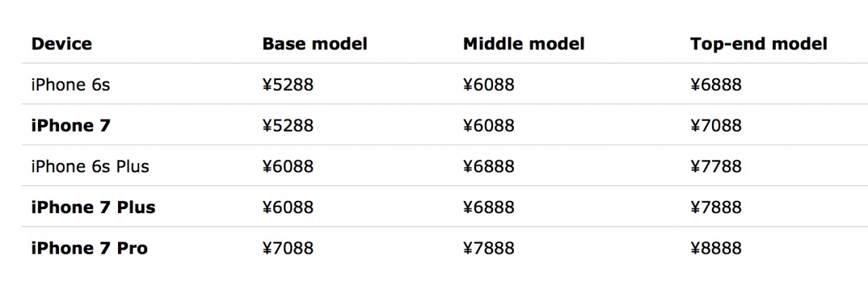Click iPhone 7 Pro top-end price ¥8888
868x285 pixels.
tap(716, 248)
